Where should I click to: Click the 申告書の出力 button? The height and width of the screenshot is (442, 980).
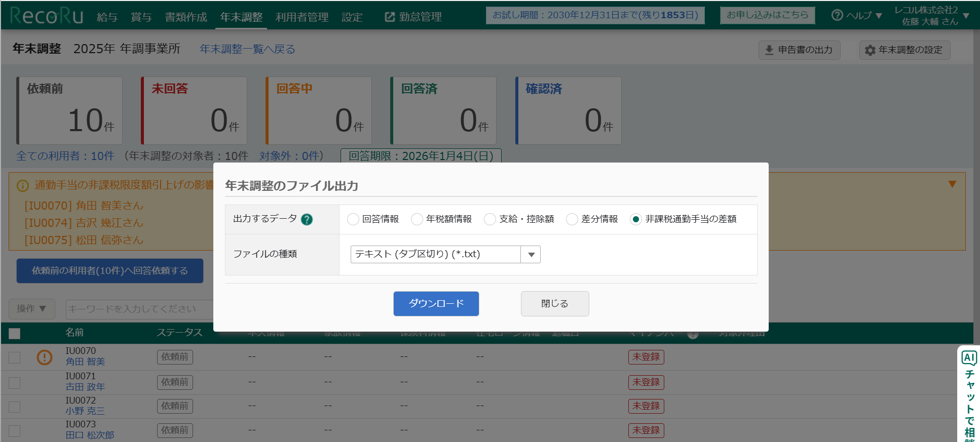[800, 50]
